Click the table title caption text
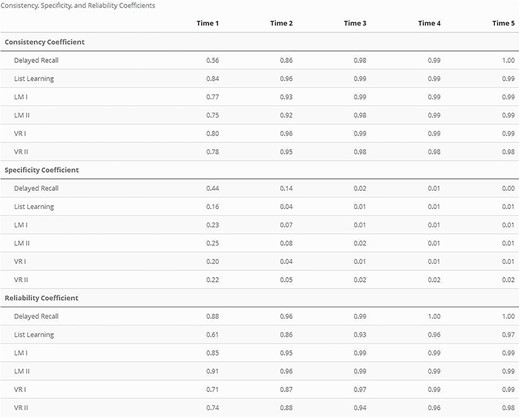 [78, 6]
